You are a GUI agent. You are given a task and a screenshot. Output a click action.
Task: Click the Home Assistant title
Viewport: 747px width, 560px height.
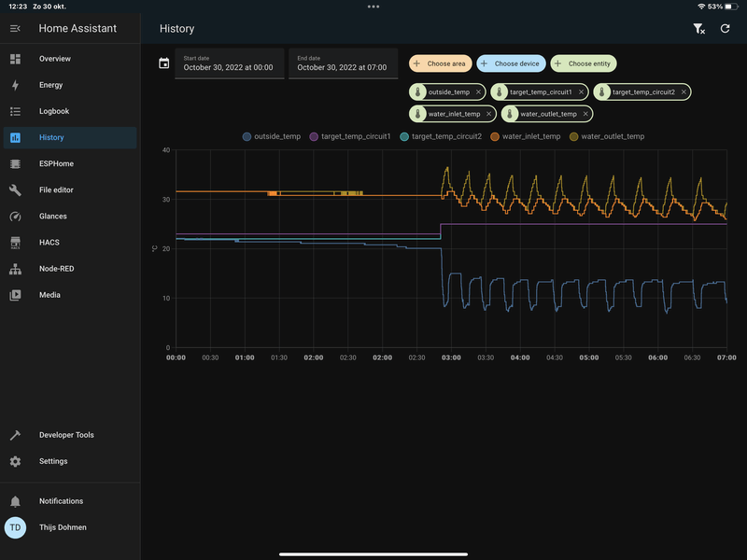pos(78,29)
